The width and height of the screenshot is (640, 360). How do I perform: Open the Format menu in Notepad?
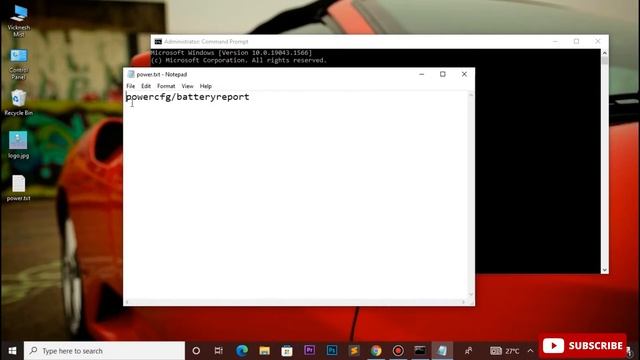pyautogui.click(x=166, y=86)
